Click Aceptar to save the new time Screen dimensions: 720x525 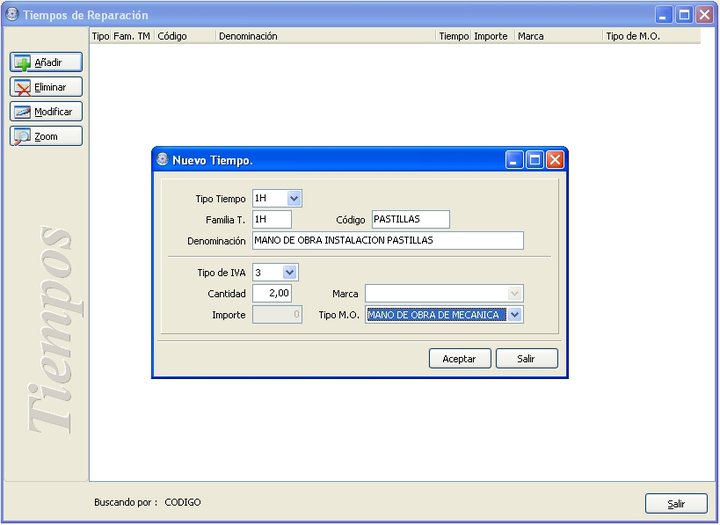[x=460, y=358]
